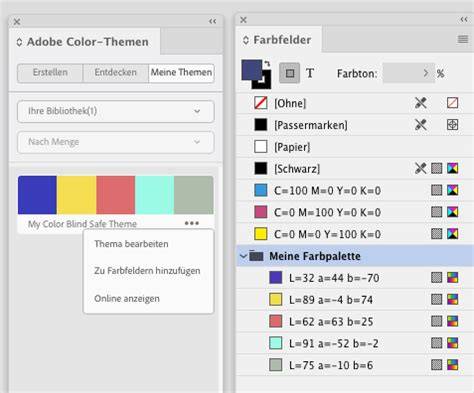Select the text formatting T icon
Image resolution: width=474 pixels, height=393 pixels.
click(x=310, y=73)
